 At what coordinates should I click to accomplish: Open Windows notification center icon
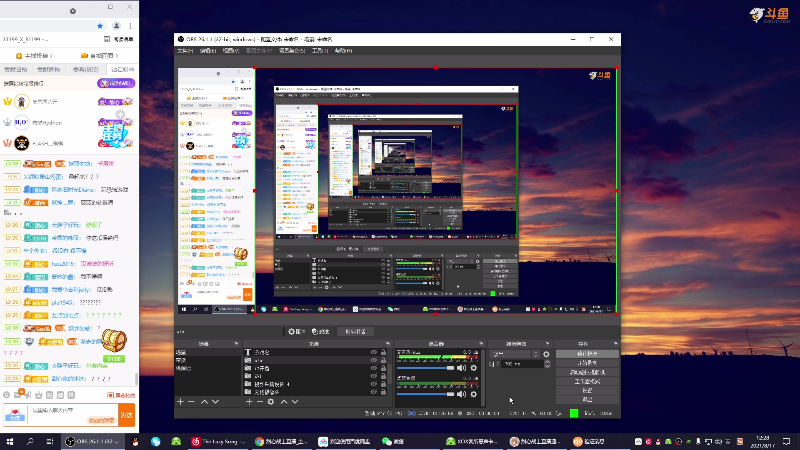(786, 441)
